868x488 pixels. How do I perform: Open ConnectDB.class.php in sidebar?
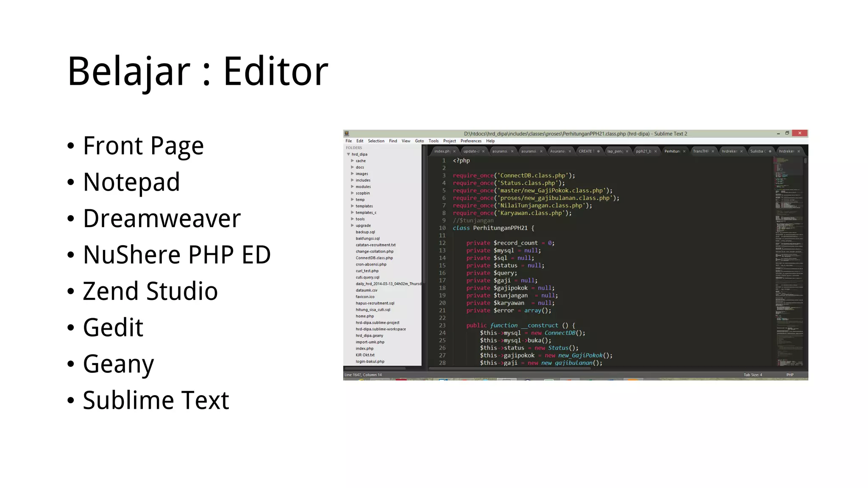pyautogui.click(x=374, y=258)
